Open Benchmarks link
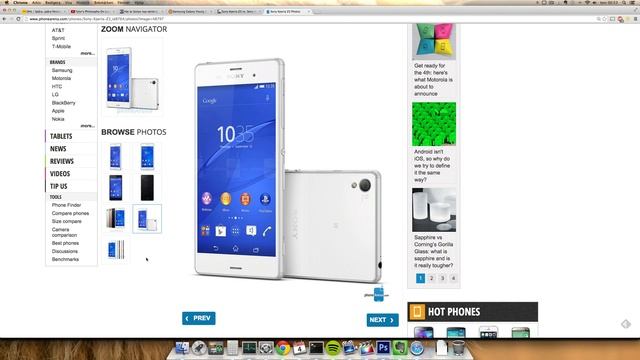 click(65, 260)
